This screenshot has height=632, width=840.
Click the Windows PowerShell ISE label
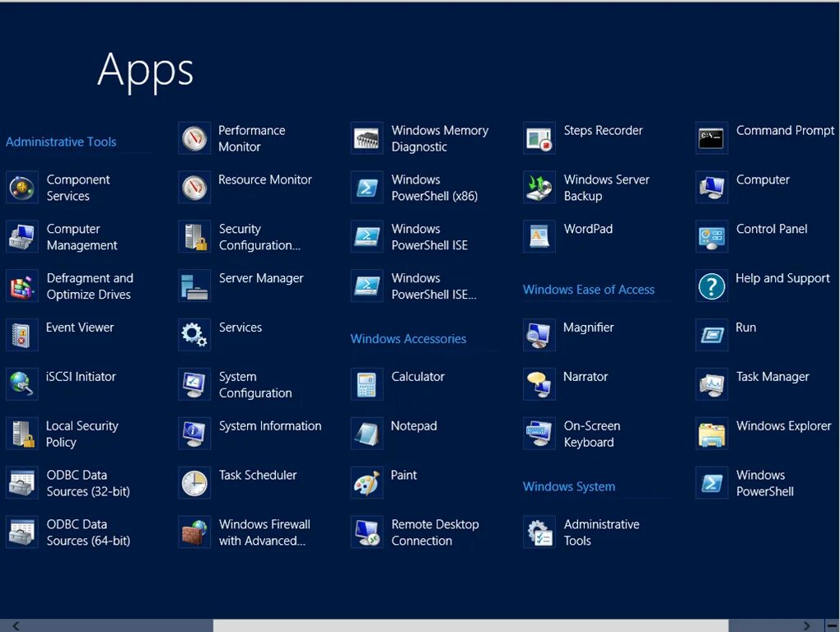tap(430, 236)
